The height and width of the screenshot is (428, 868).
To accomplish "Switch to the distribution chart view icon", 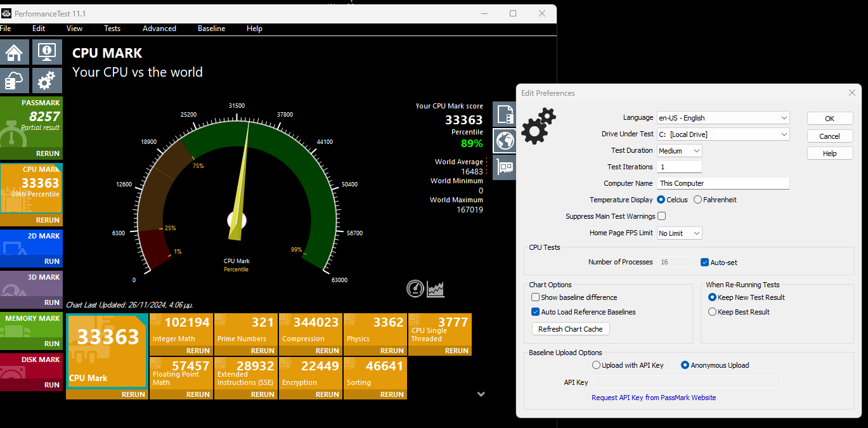I will click(x=436, y=289).
